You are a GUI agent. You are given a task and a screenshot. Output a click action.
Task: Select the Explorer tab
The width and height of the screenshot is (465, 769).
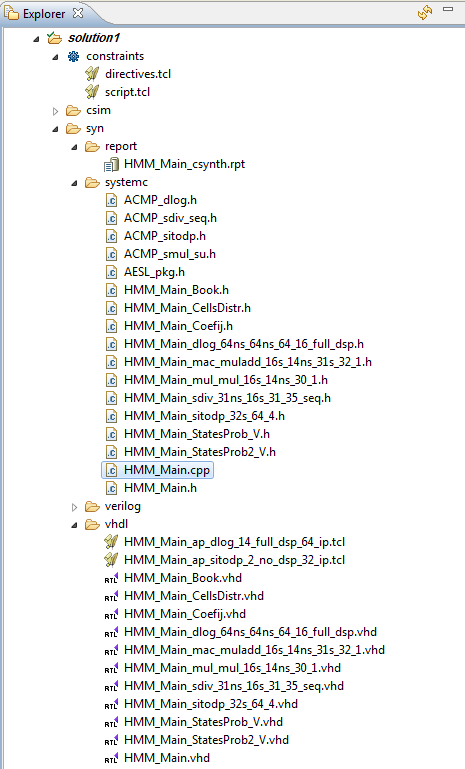(x=44, y=14)
